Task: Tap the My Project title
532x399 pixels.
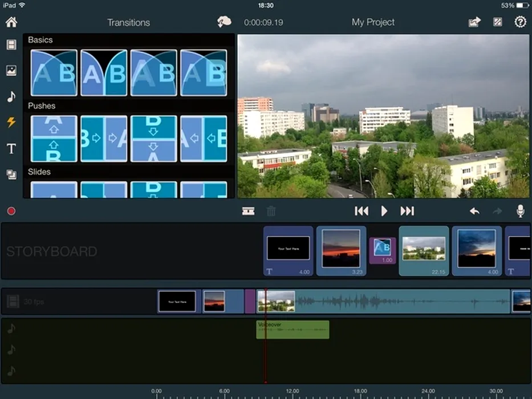Action: (x=373, y=22)
